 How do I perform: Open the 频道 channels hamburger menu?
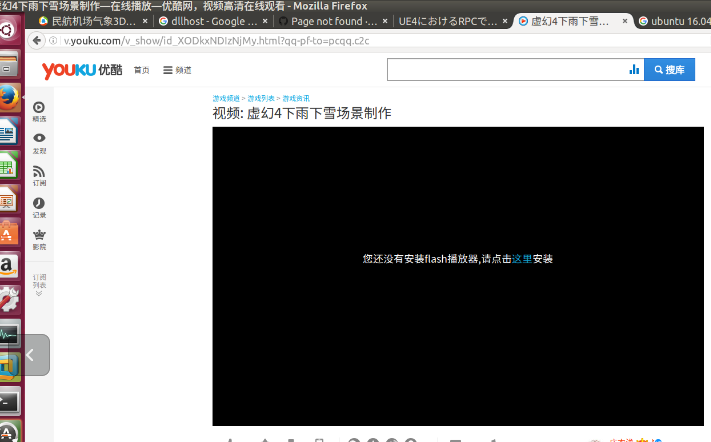(177, 70)
